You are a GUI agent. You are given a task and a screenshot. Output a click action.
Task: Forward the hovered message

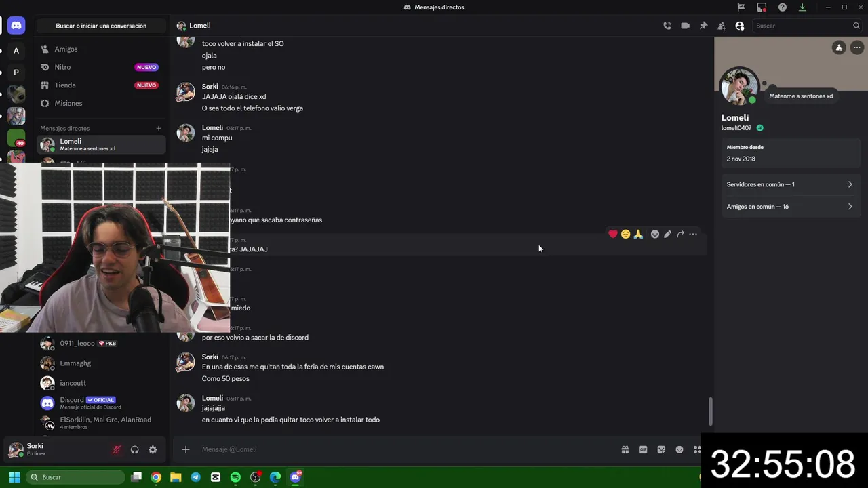(680, 234)
